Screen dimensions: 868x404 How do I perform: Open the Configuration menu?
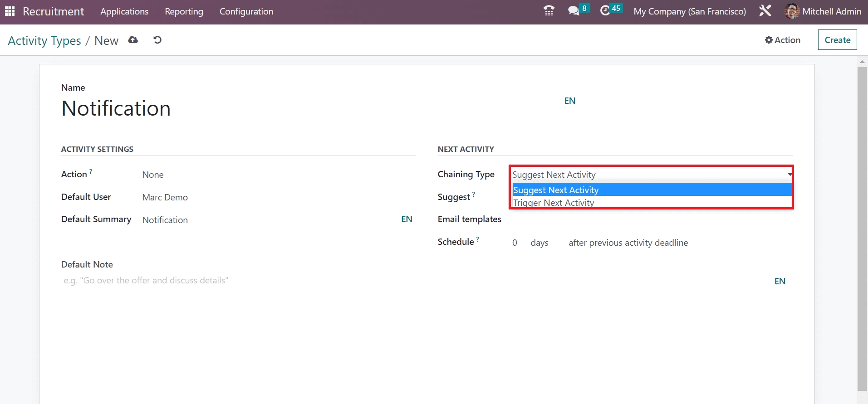pos(246,11)
